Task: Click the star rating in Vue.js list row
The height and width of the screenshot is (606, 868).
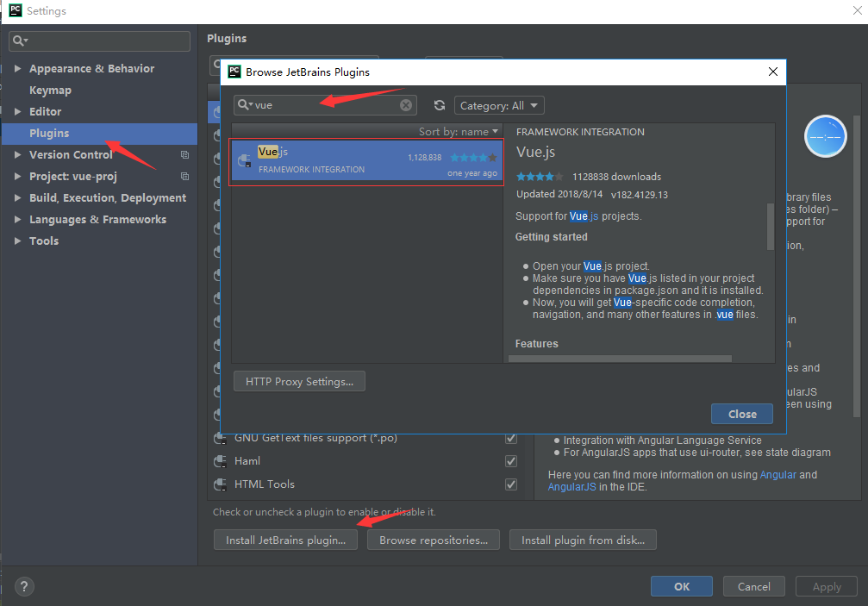Action: pos(473,158)
